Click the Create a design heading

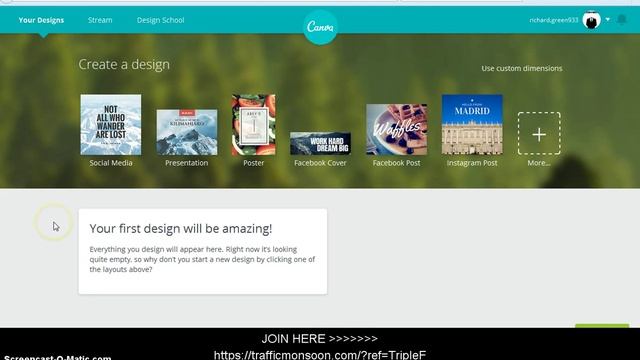(124, 64)
